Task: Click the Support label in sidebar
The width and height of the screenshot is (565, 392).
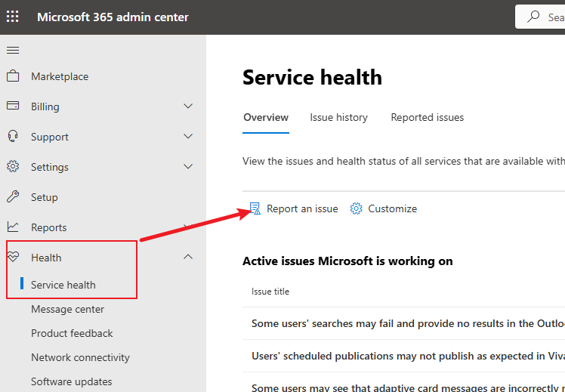Action: [x=50, y=137]
